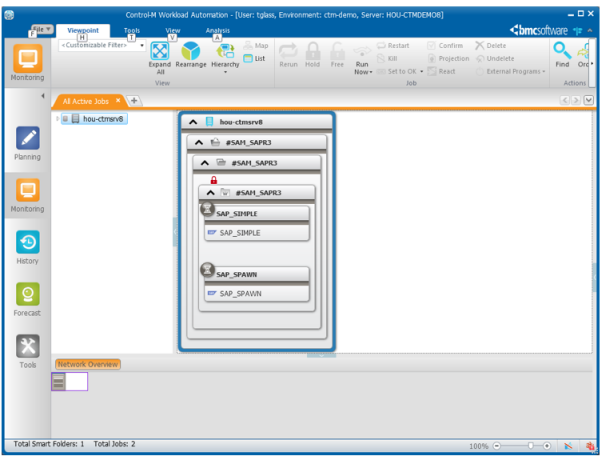
Task: Click the Network Overview thumbnail
Action: (70, 382)
